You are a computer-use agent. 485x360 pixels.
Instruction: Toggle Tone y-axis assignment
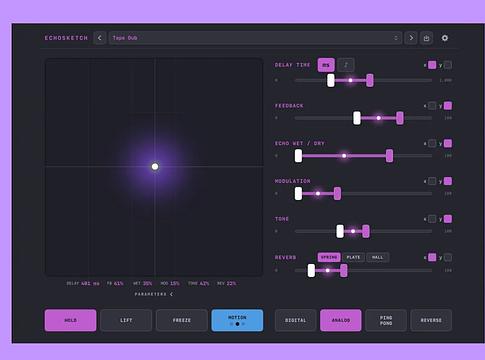point(448,219)
